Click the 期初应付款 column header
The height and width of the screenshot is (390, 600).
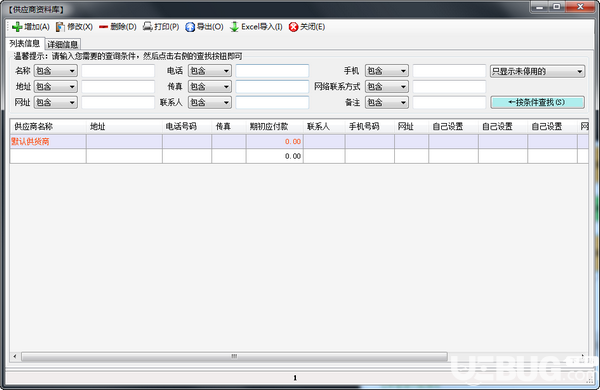click(x=275, y=127)
